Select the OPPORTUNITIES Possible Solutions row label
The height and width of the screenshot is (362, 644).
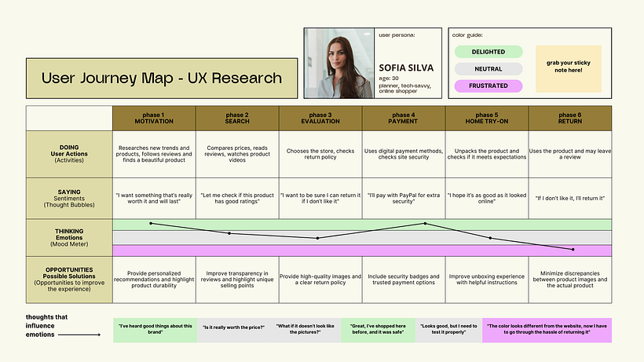click(69, 280)
